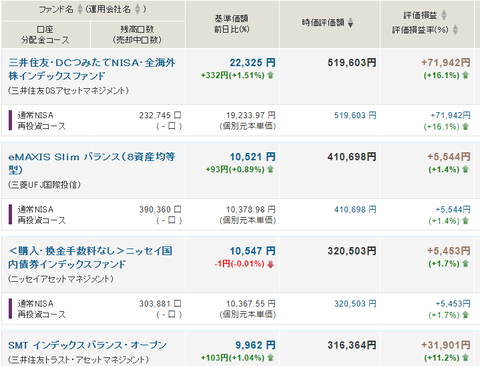Click the +103円(+1.04%) daily change
480x366 pixels.
point(233,358)
